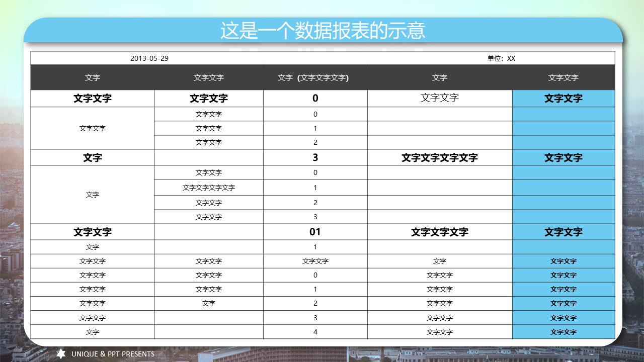Click the bold cell '文字文字文字'
This screenshot has height=362, width=644.
click(440, 232)
